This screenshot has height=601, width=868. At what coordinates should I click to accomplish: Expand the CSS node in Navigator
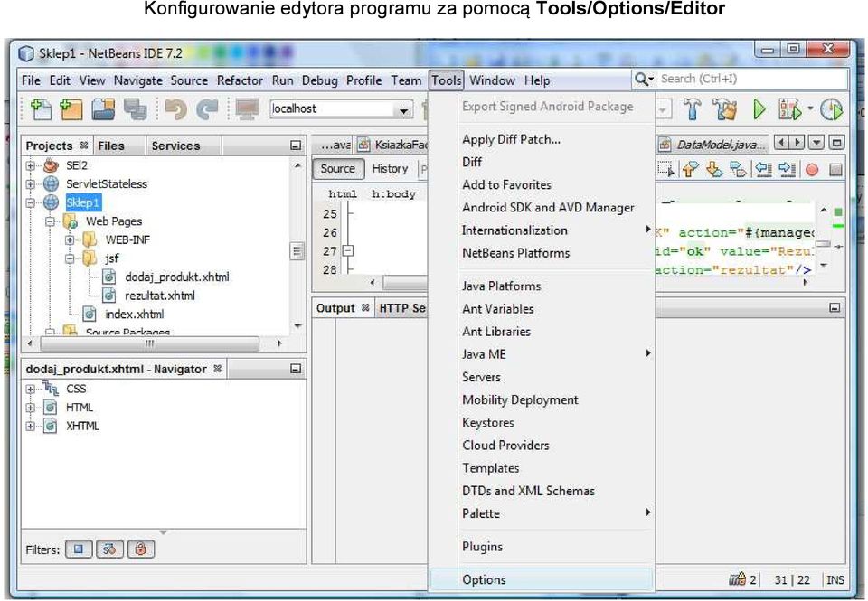click(x=31, y=389)
